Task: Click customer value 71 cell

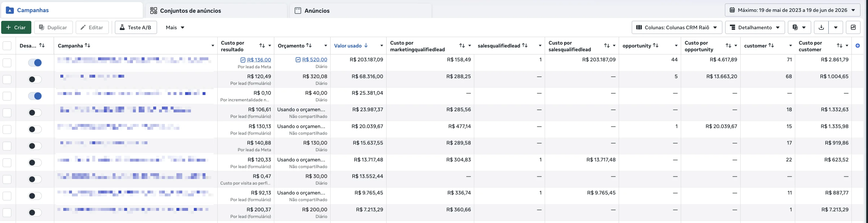Action: tap(768, 63)
